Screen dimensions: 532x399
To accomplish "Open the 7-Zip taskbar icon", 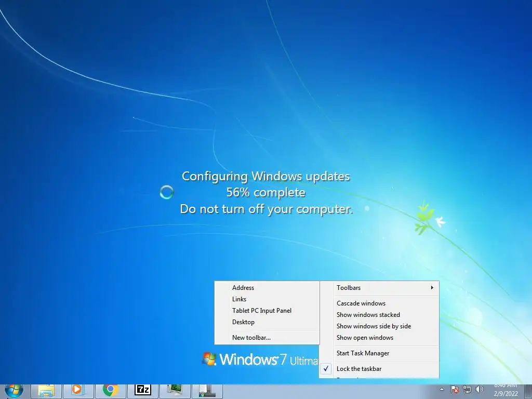I will (x=142, y=392).
